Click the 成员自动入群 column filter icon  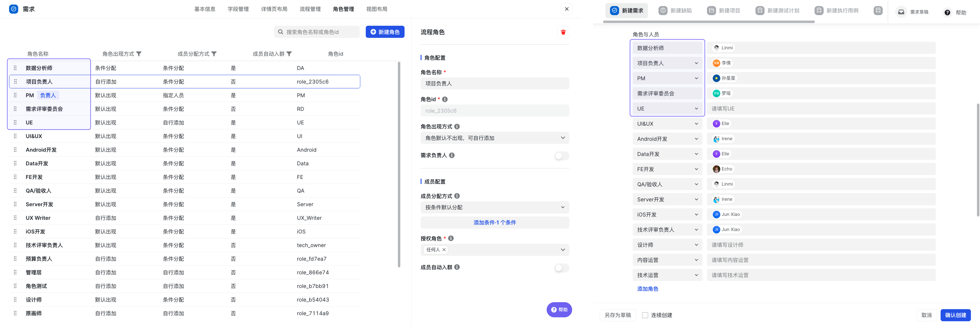[289, 54]
